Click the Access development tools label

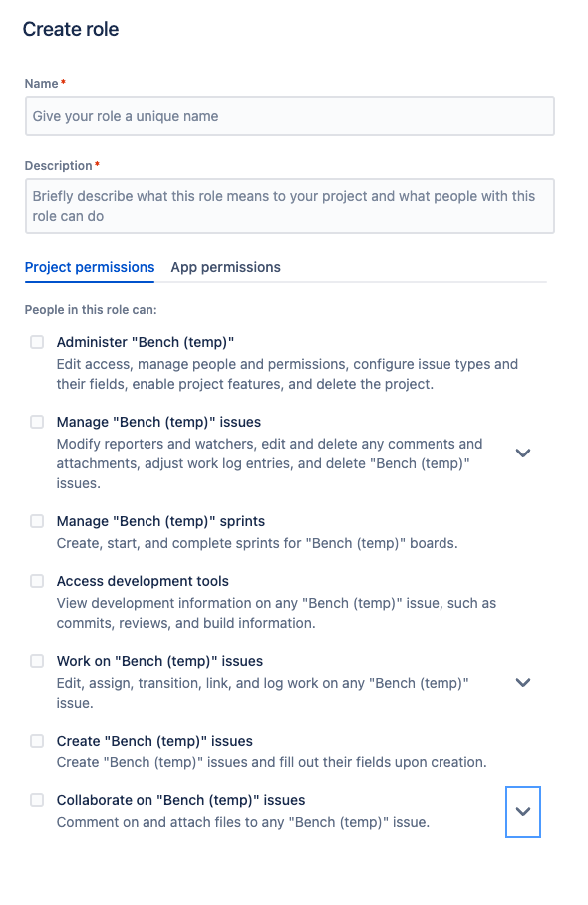(143, 581)
